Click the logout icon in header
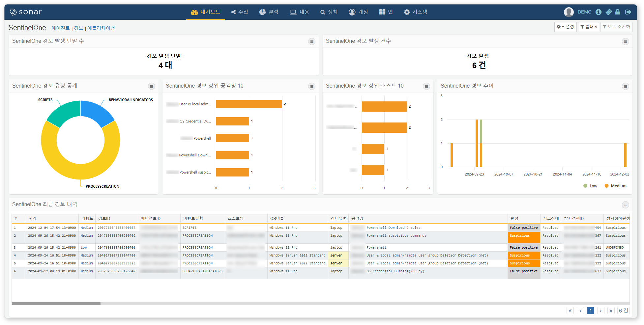The width and height of the screenshot is (644, 325). coord(628,12)
